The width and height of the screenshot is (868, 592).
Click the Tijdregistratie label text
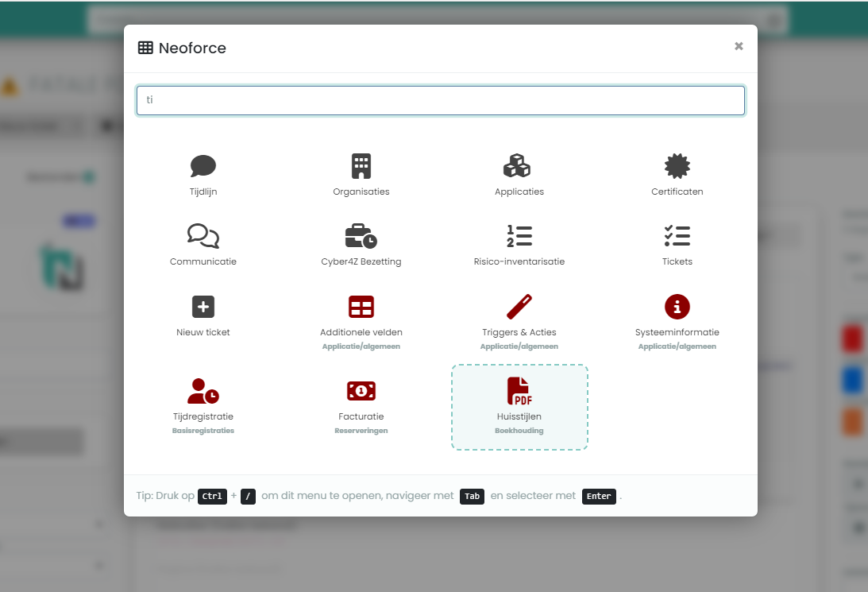pyautogui.click(x=203, y=416)
